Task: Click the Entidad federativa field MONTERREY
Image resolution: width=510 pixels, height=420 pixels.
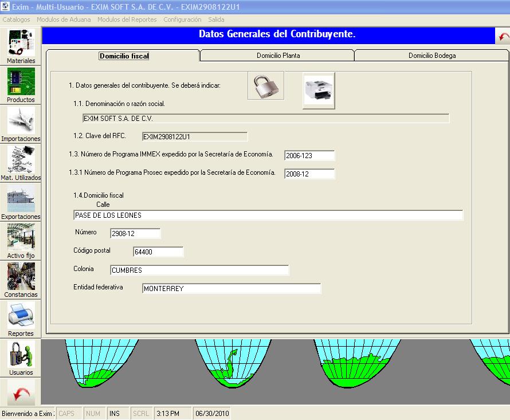Action: click(x=232, y=288)
